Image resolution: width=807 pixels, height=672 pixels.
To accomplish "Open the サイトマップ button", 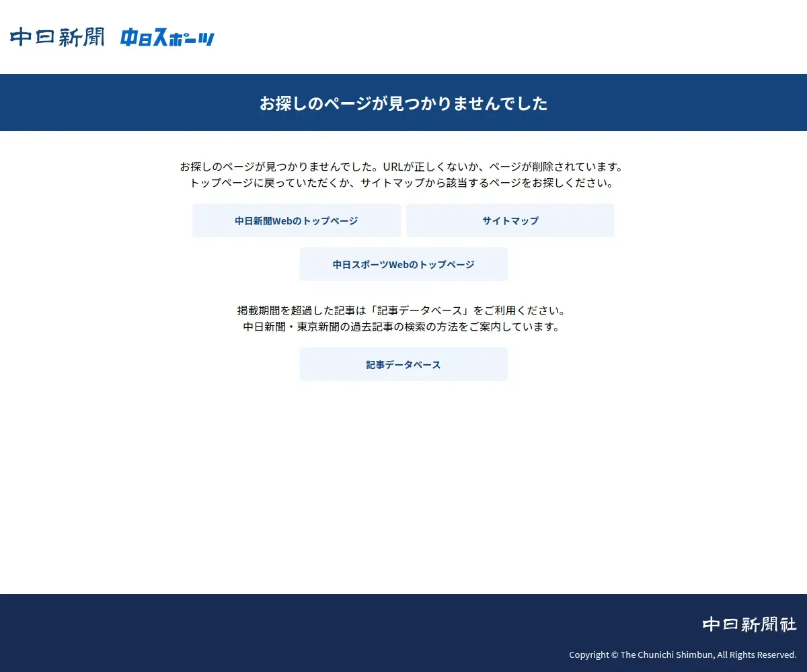I will coord(510,220).
